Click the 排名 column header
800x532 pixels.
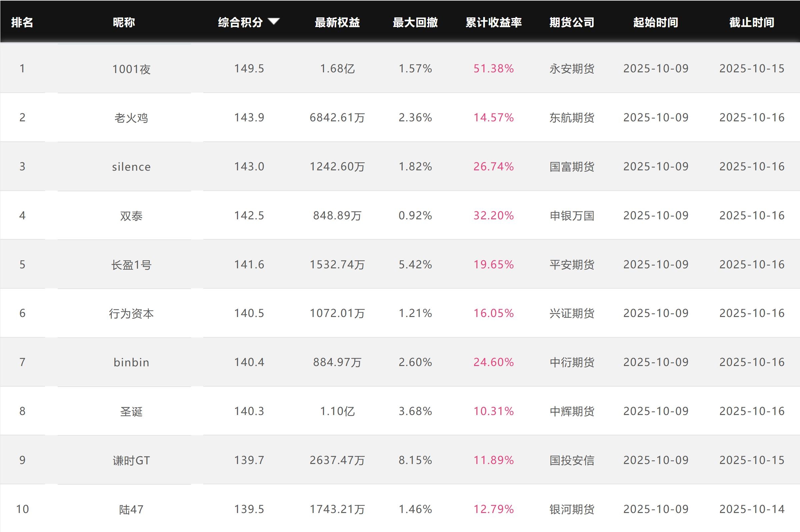pyautogui.click(x=22, y=22)
